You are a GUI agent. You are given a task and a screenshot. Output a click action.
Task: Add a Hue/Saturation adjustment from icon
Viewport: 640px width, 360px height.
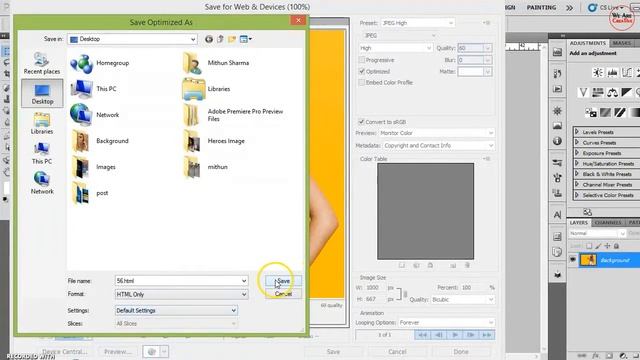coord(598,92)
